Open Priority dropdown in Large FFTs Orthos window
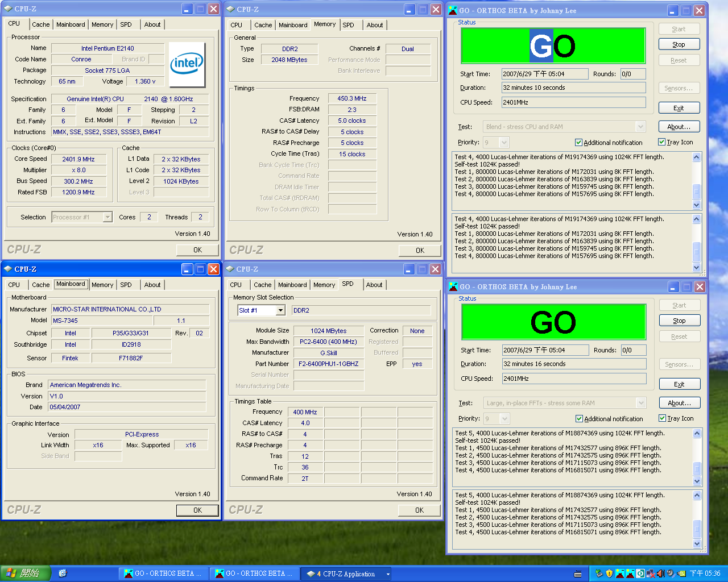Screen dimensions: 728x582 click(504, 419)
